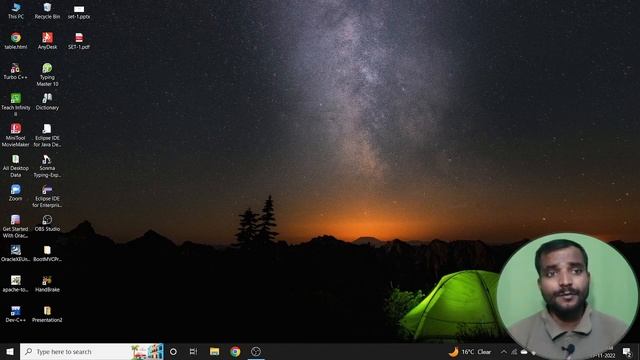
Task: Select the This PC desktop icon
Action: click(16, 11)
